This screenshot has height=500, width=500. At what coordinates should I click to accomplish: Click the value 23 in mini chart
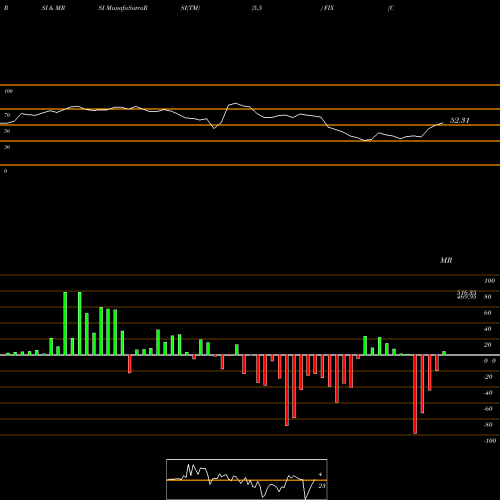322,486
